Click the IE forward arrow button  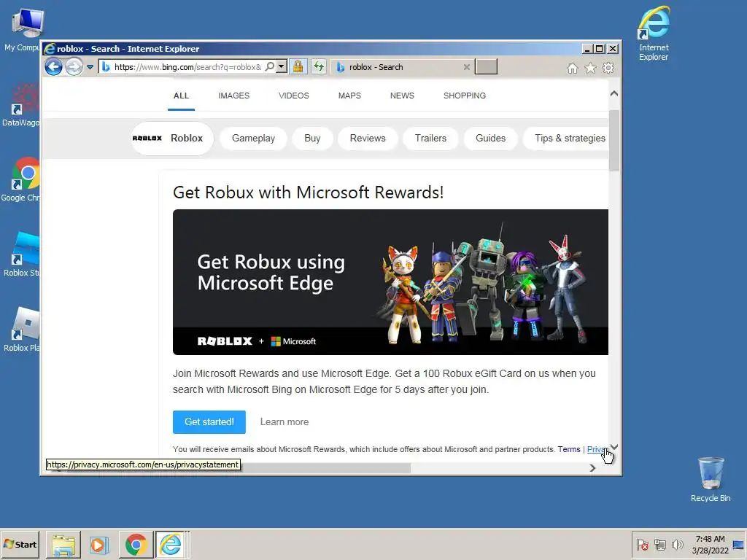coord(74,66)
